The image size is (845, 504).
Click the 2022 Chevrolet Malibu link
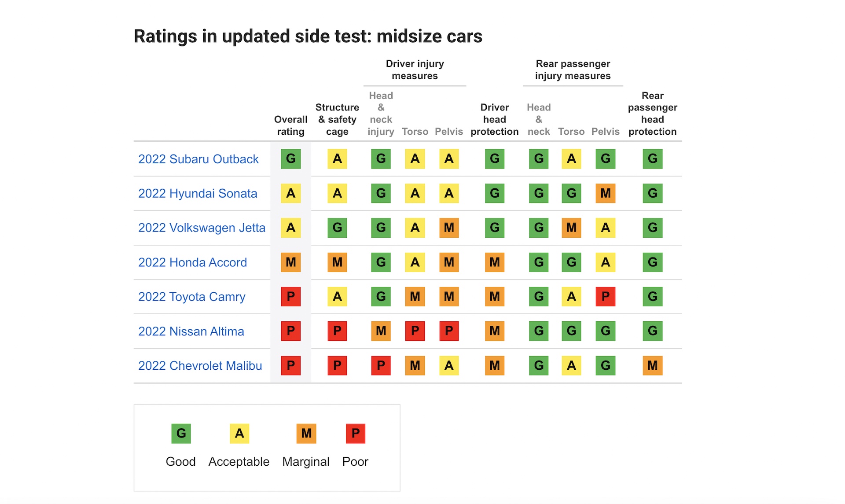(x=200, y=365)
